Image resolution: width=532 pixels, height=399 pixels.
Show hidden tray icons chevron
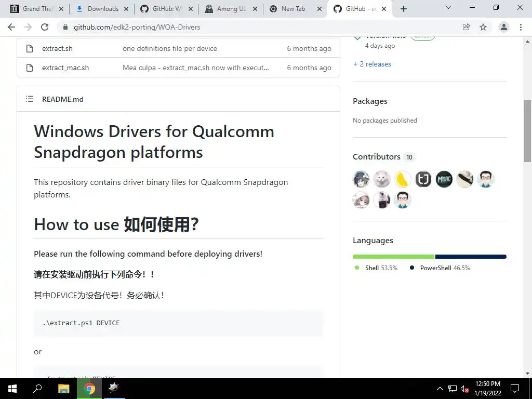point(440,389)
